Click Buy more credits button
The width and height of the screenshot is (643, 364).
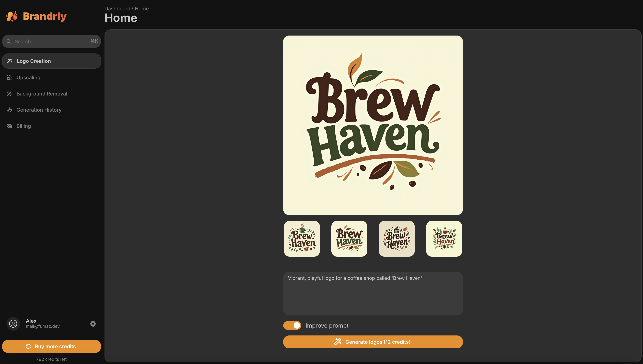(x=52, y=346)
